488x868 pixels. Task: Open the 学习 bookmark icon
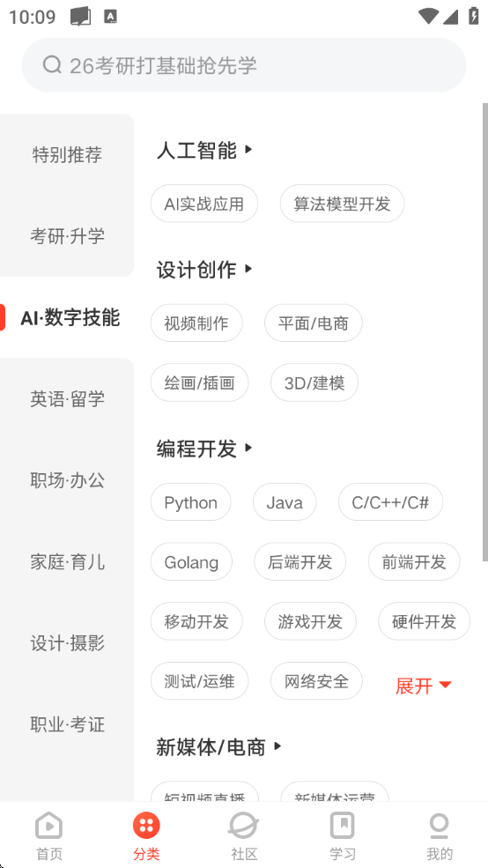tap(342, 827)
